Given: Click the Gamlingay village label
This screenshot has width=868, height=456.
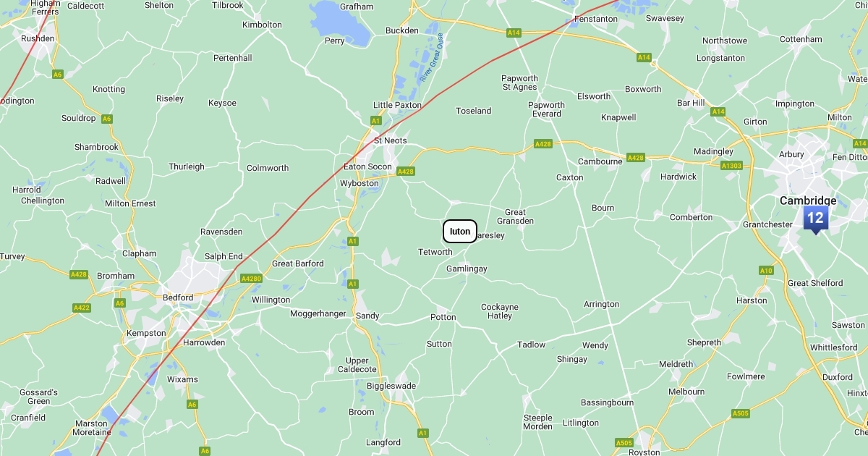Looking at the screenshot, I should [467, 269].
